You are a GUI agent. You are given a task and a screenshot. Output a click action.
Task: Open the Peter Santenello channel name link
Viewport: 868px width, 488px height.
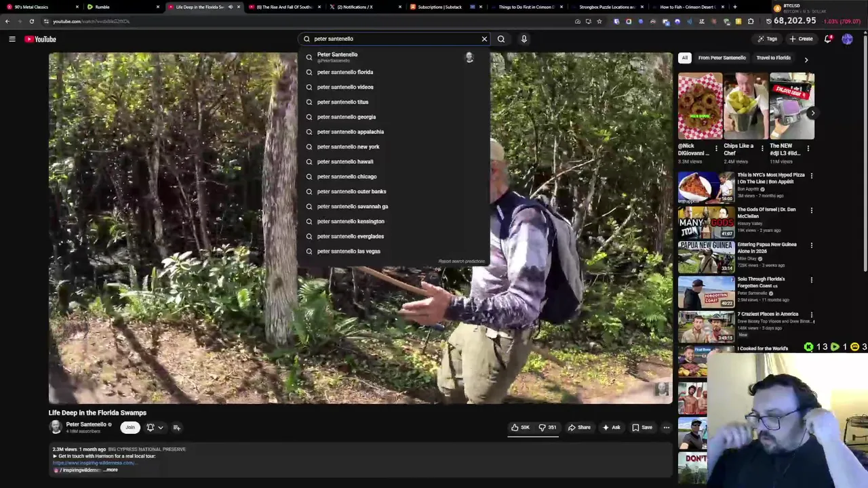(x=85, y=424)
